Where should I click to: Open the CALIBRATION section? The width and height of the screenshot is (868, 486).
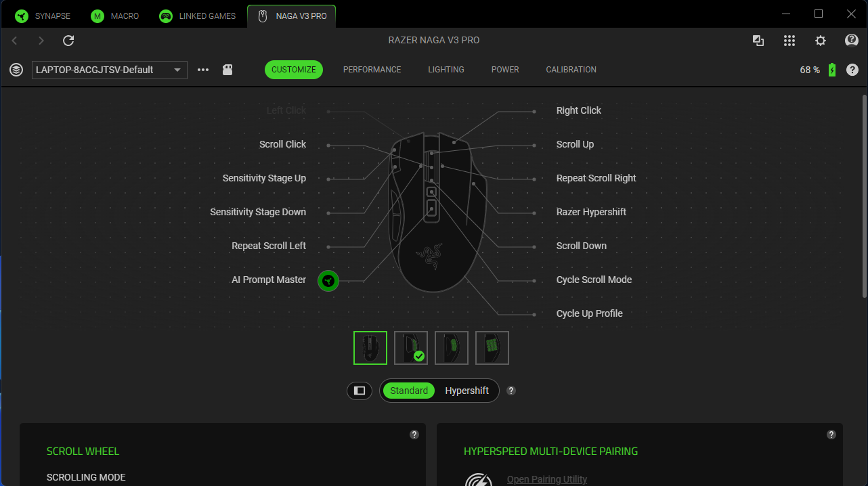[571, 70]
